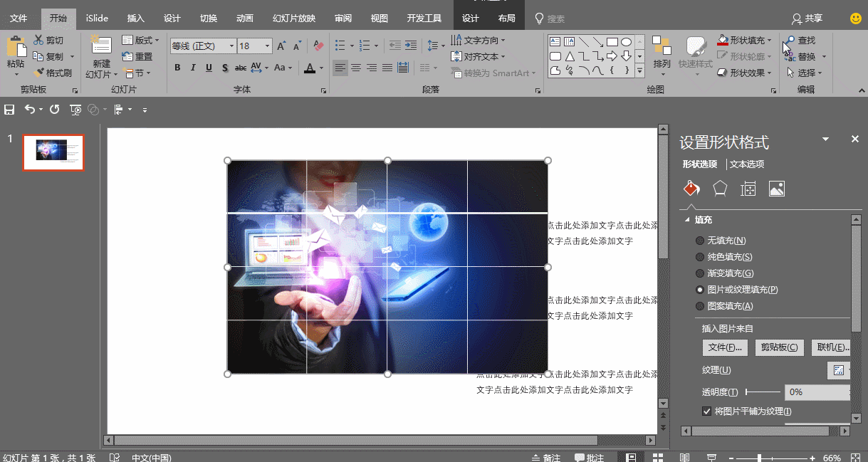Switch to reading view in status bar

coord(684,457)
